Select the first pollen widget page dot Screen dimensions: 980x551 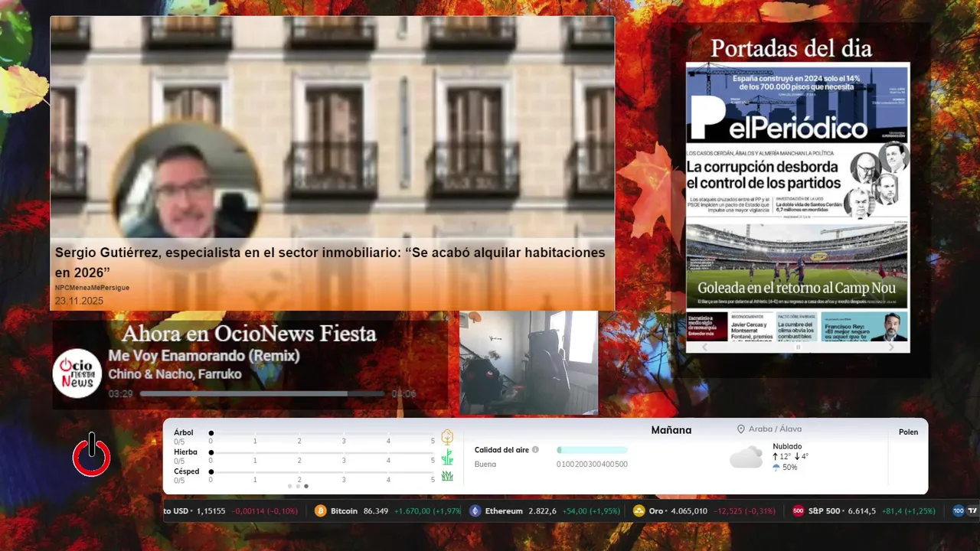[x=289, y=486]
